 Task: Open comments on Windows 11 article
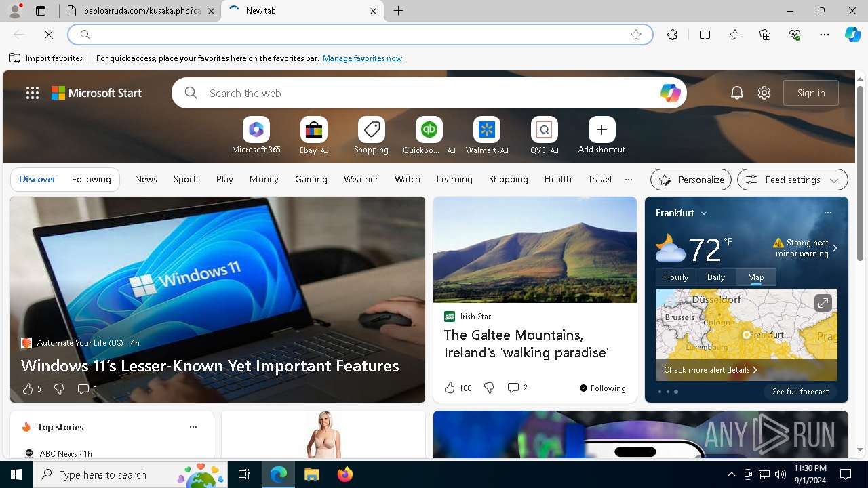tap(87, 389)
